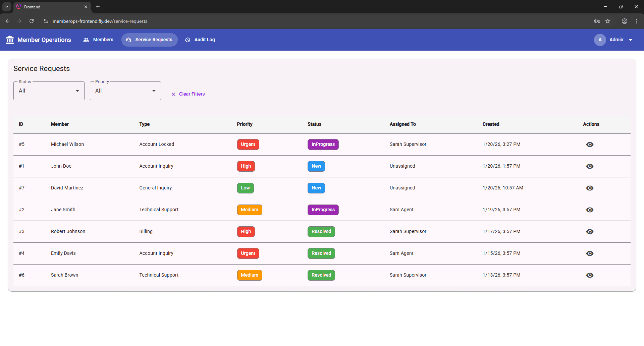Click the X icon next to Clear Filters
Image resolution: width=644 pixels, height=346 pixels.
pos(173,94)
